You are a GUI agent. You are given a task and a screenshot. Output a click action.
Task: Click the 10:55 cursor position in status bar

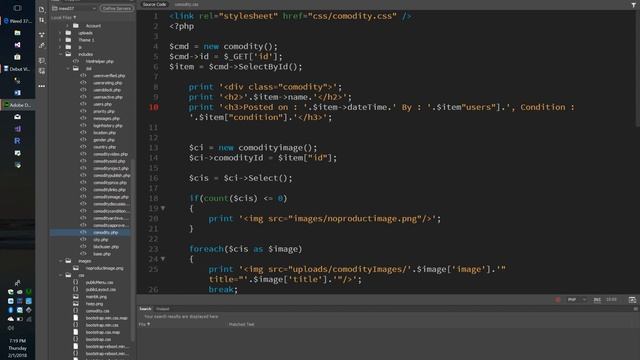click(x=611, y=300)
